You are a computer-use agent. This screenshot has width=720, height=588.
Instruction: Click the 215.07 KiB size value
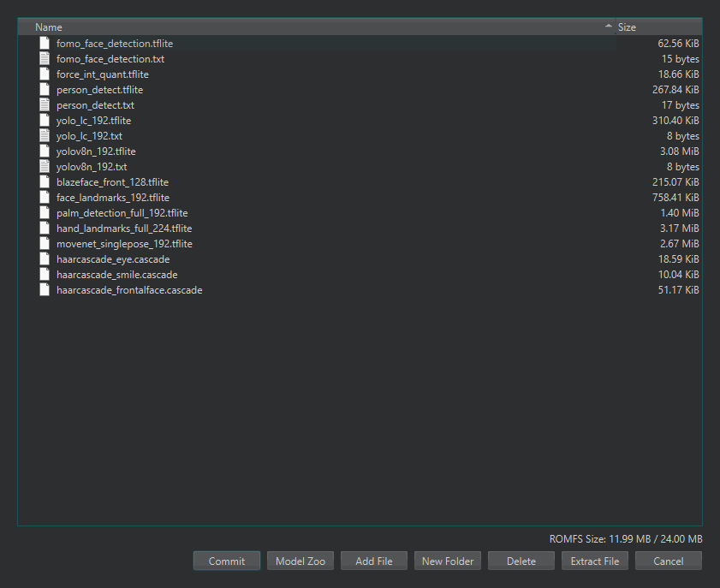click(675, 182)
